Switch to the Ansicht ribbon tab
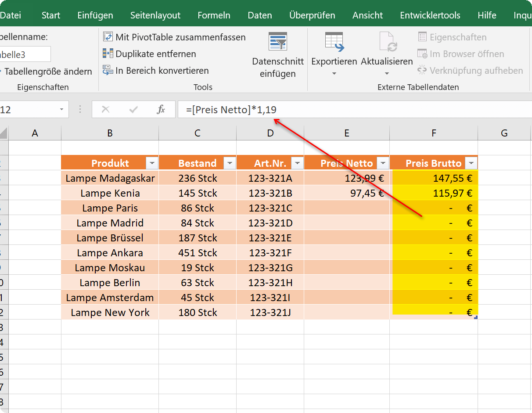 (x=368, y=15)
